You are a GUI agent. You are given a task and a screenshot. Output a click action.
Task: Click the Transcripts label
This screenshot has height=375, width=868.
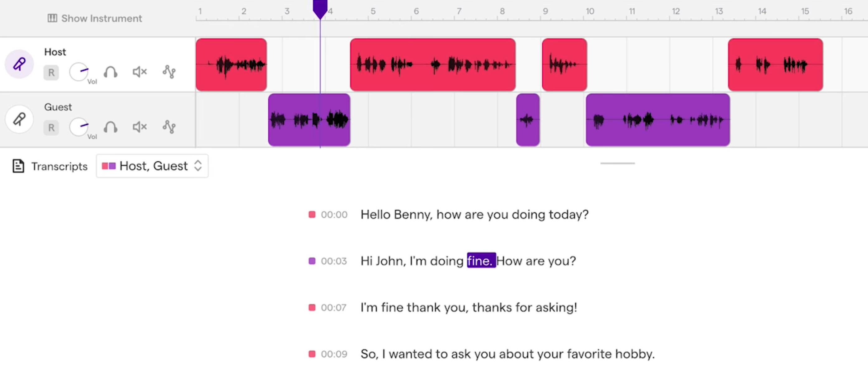(x=59, y=166)
